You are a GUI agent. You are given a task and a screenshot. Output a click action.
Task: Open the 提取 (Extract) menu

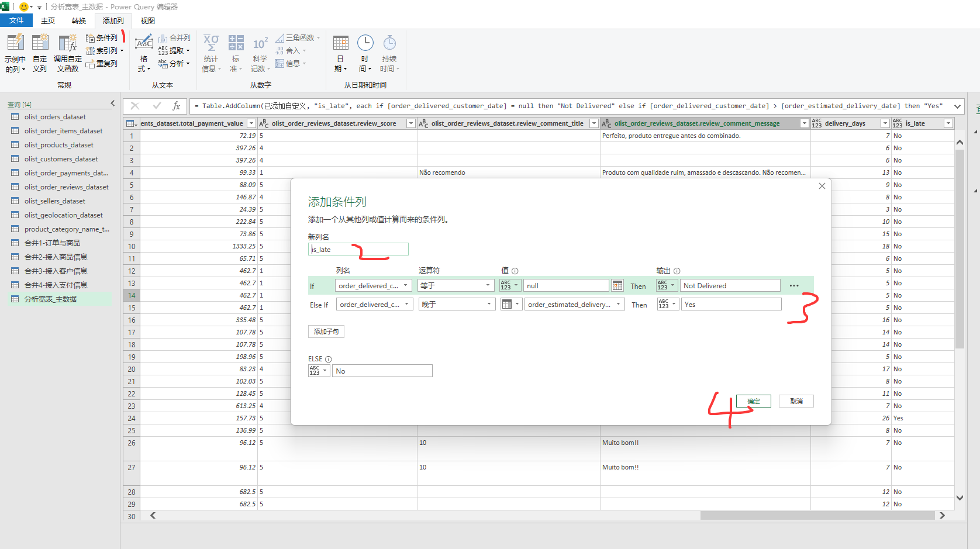coord(174,51)
